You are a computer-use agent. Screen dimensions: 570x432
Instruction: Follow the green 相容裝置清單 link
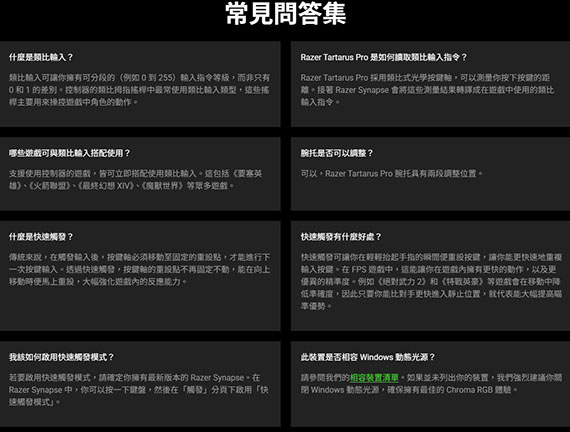point(374,378)
